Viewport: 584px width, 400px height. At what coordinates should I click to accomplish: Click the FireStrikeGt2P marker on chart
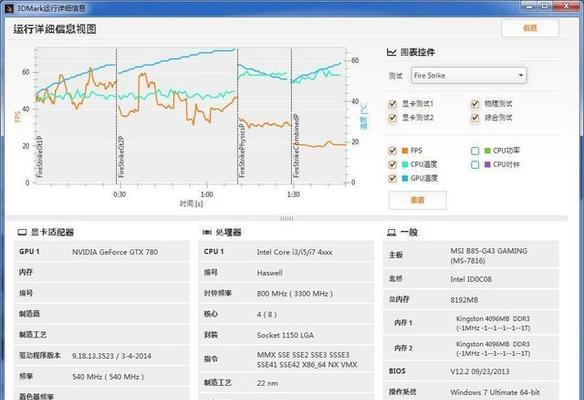click(121, 156)
